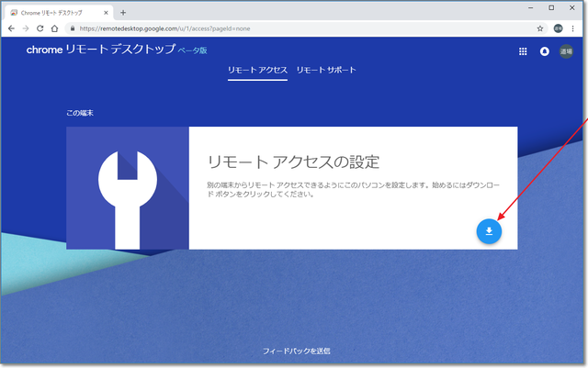Image resolution: width=588 pixels, height=368 pixels.
Task: Open the Google apps grid
Action: click(524, 52)
